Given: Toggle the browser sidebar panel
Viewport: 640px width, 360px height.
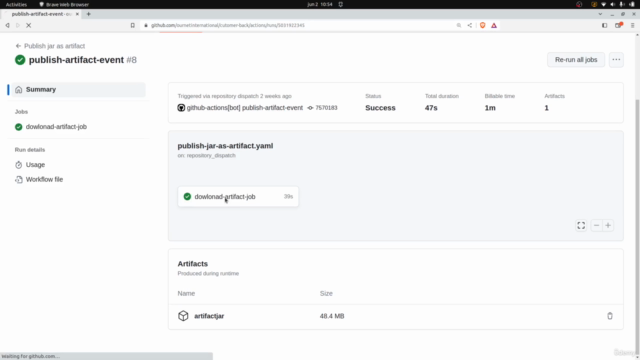Looking at the screenshot, I should pos(604,25).
